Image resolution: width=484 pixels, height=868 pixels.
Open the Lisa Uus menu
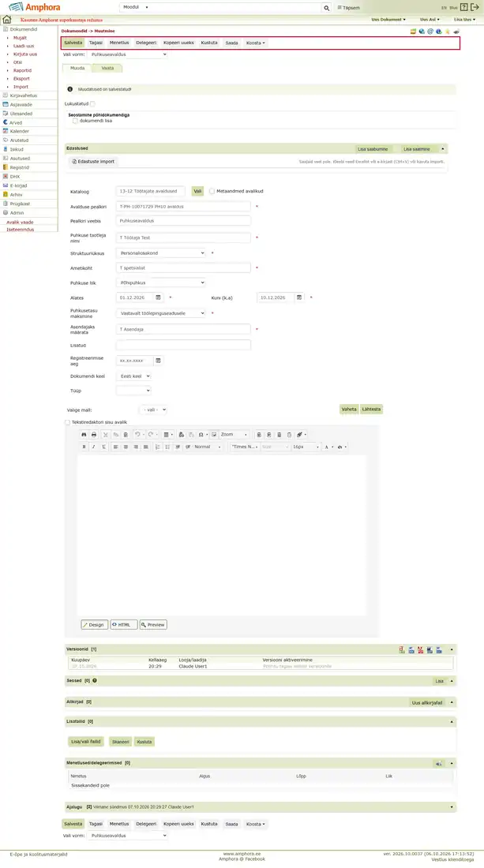[464, 20]
